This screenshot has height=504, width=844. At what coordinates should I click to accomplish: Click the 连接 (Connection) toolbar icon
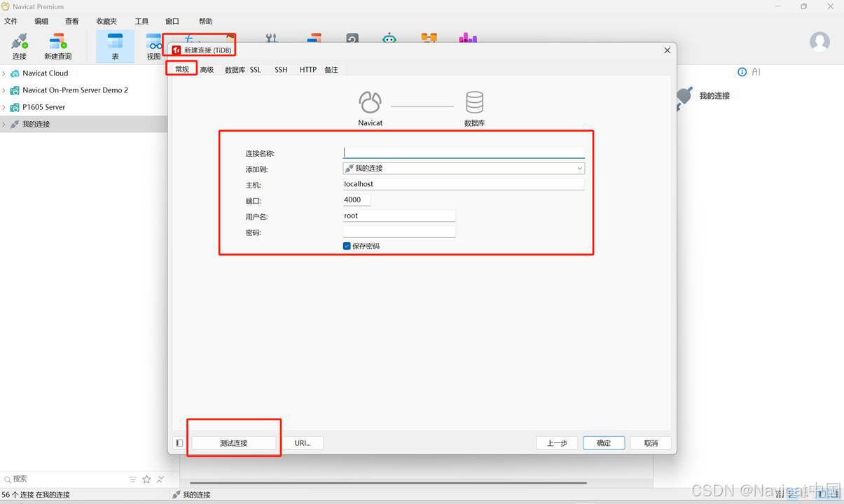point(19,46)
